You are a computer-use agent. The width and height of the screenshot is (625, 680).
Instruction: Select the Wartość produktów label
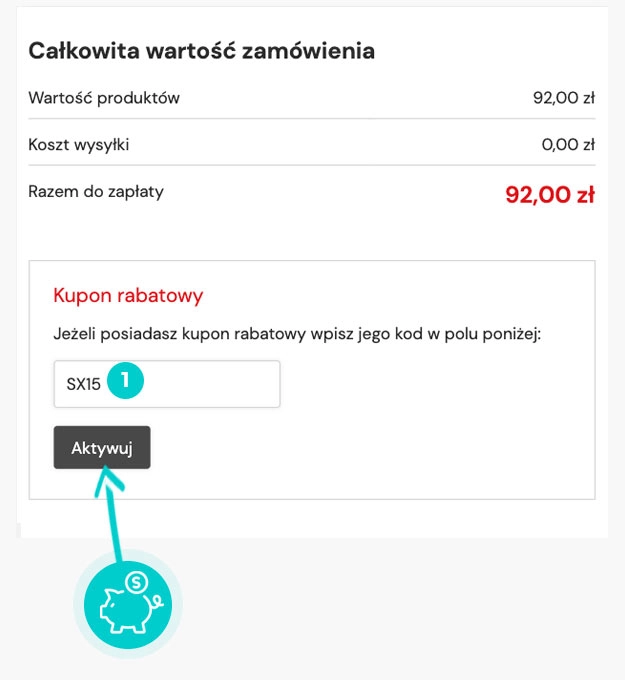click(x=104, y=98)
